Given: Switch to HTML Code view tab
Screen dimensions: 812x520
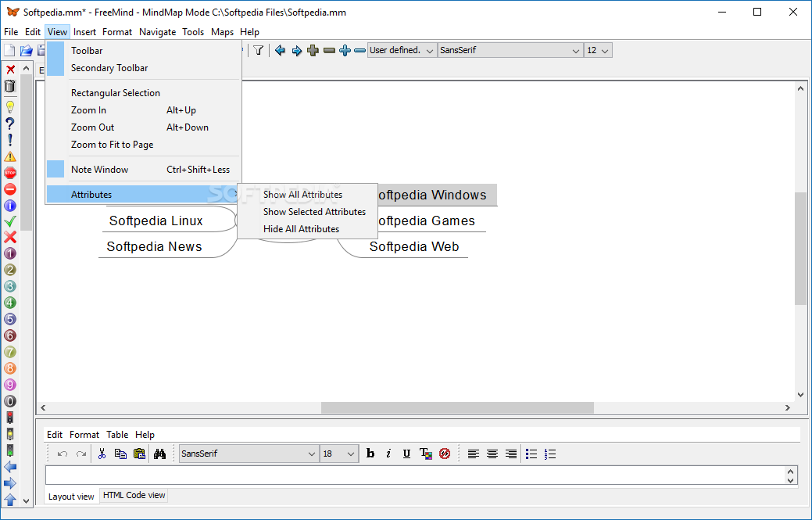Looking at the screenshot, I should [x=134, y=495].
